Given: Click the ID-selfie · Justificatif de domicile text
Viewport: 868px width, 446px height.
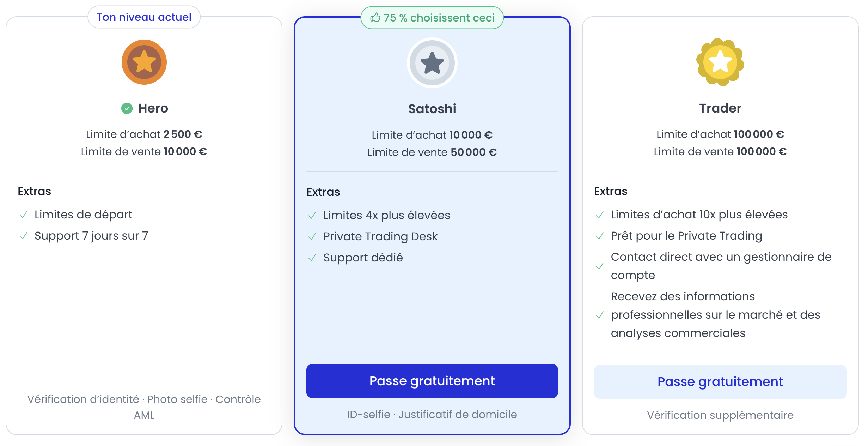Looking at the screenshot, I should (x=432, y=414).
